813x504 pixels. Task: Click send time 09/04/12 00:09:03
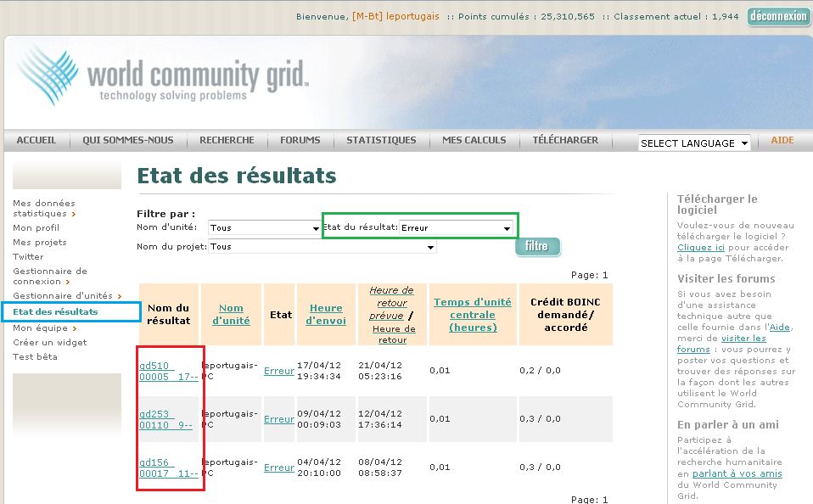[x=319, y=419]
